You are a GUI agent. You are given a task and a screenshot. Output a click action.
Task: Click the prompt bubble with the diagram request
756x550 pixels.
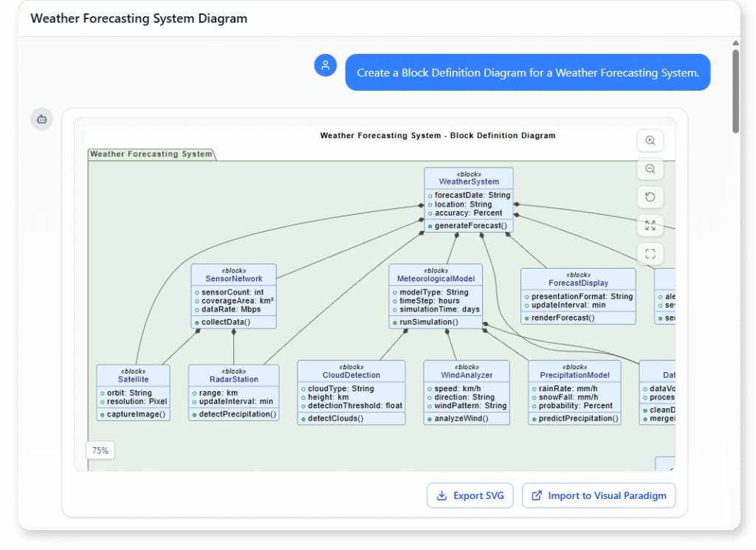pyautogui.click(x=528, y=72)
